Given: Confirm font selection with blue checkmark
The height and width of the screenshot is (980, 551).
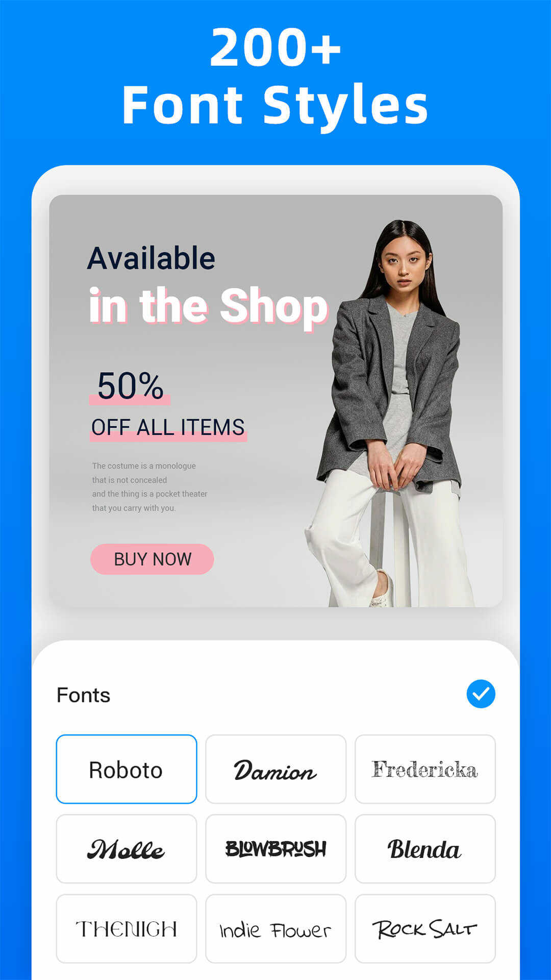Looking at the screenshot, I should click(481, 694).
